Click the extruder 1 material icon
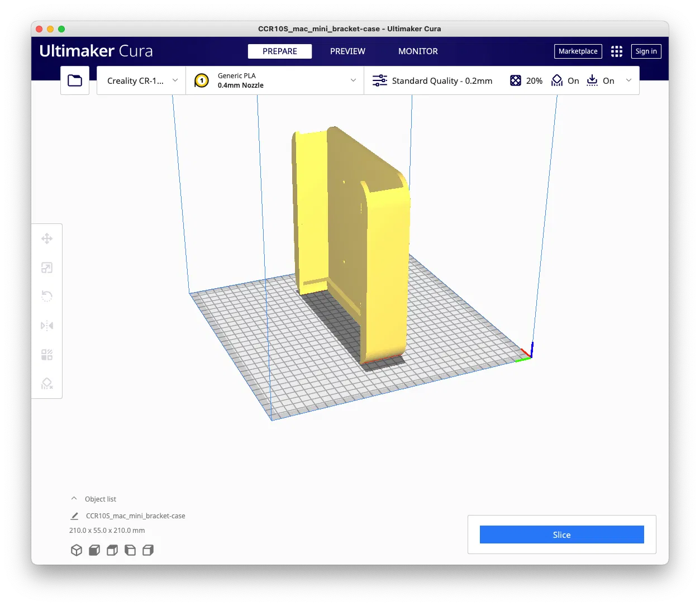Viewport: 700px width, 606px height. pyautogui.click(x=202, y=80)
